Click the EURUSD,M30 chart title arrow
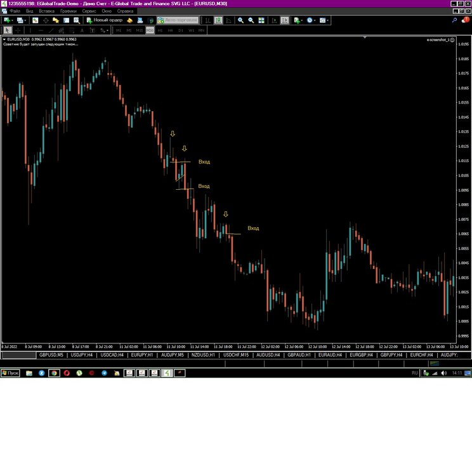The image size is (472, 476). (4, 39)
